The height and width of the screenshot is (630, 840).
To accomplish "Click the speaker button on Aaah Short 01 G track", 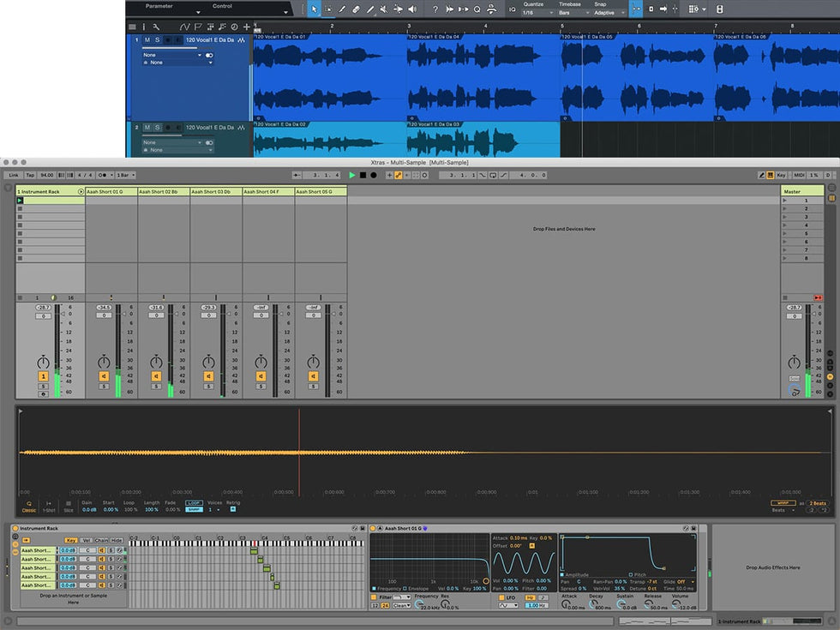I will click(104, 375).
